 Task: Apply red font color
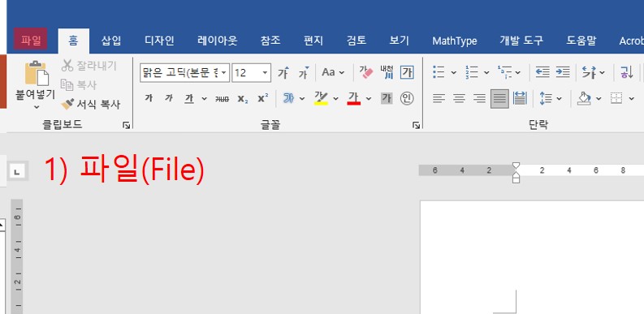click(x=353, y=98)
